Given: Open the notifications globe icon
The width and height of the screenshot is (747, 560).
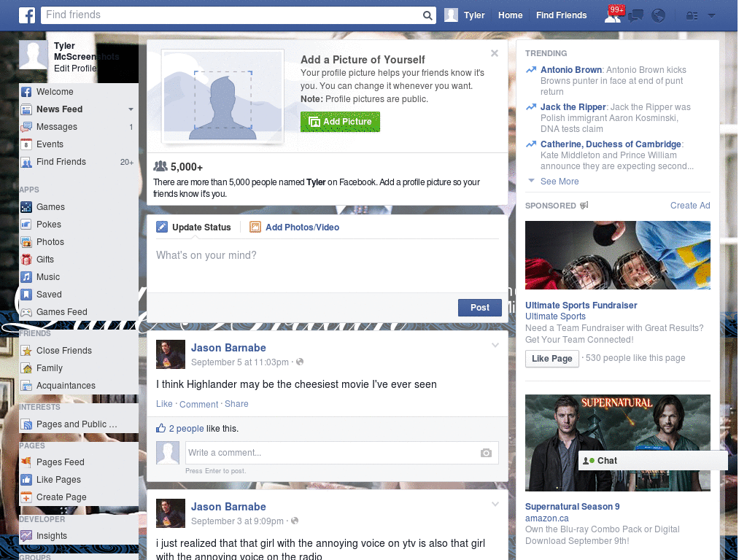Looking at the screenshot, I should [659, 16].
